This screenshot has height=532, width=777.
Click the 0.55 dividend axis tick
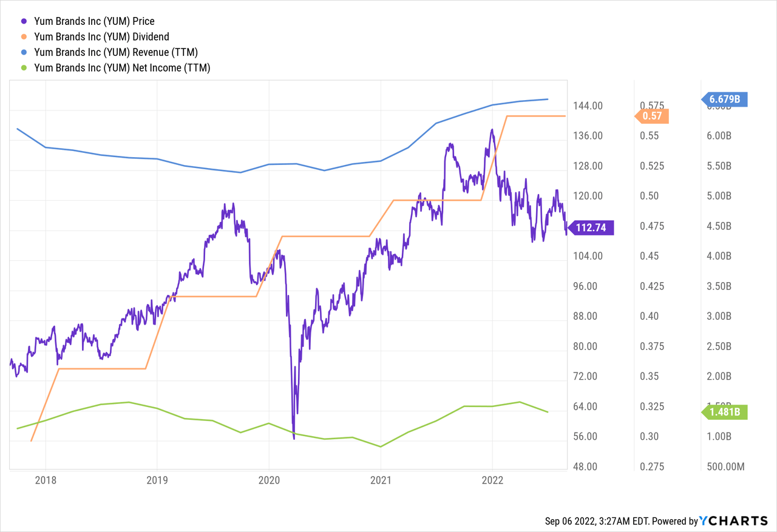[650, 136]
